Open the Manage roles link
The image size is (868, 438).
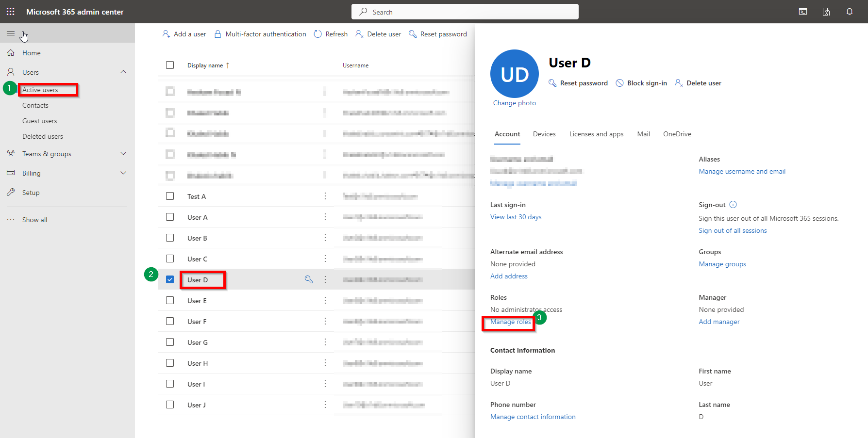pyautogui.click(x=511, y=322)
